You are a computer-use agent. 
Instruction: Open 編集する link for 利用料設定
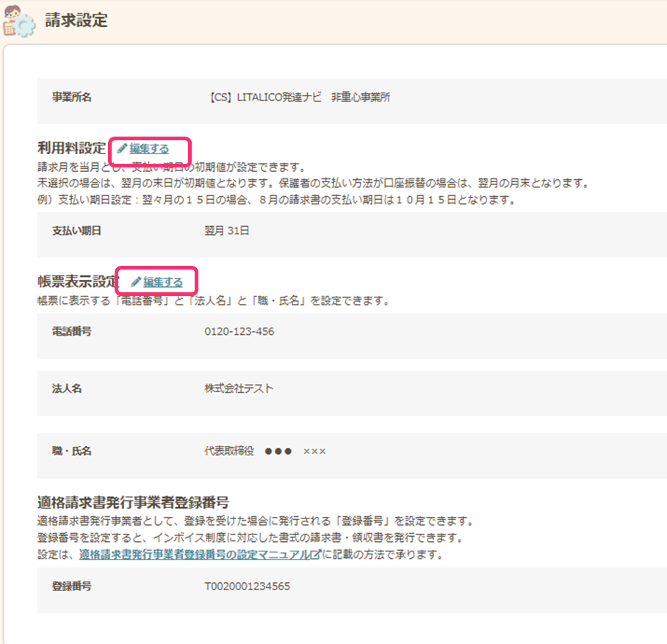click(149, 149)
